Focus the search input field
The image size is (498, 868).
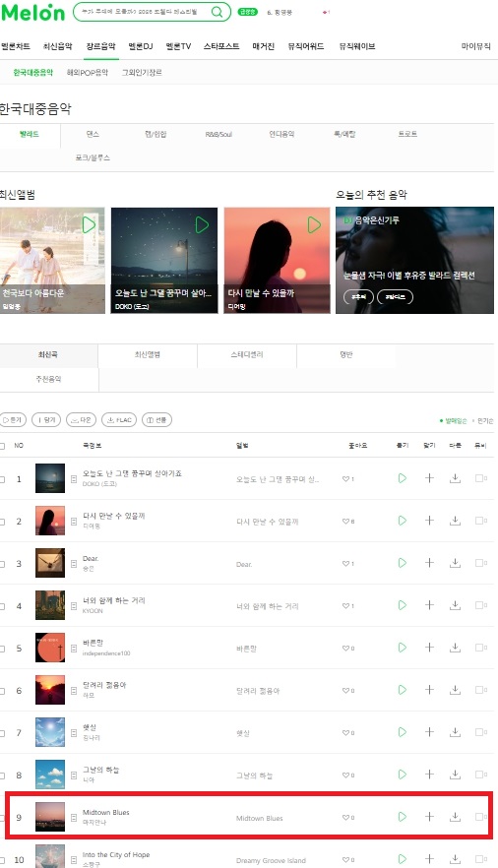[142, 12]
